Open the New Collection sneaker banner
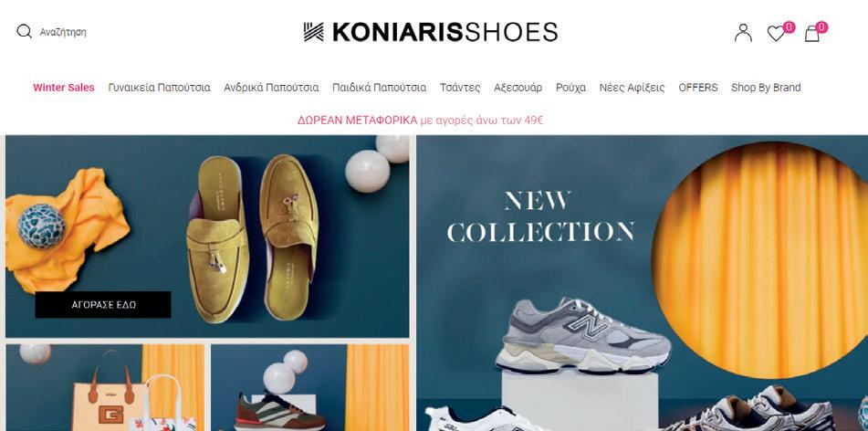Image resolution: width=868 pixels, height=431 pixels. point(643,283)
